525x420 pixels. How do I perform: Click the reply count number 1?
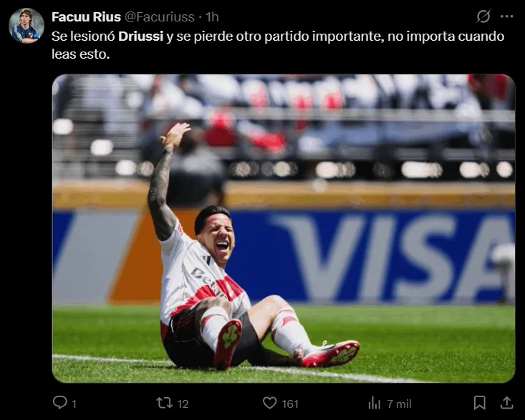click(74, 404)
